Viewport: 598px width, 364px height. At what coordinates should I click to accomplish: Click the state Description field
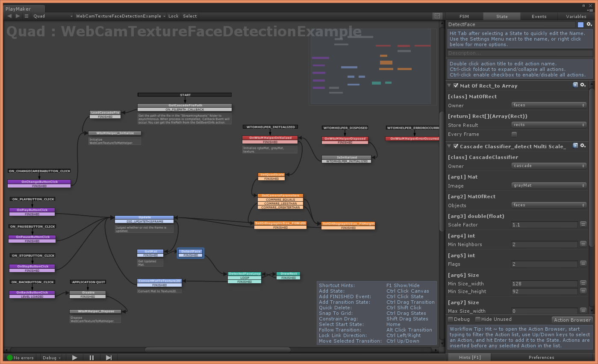point(520,53)
